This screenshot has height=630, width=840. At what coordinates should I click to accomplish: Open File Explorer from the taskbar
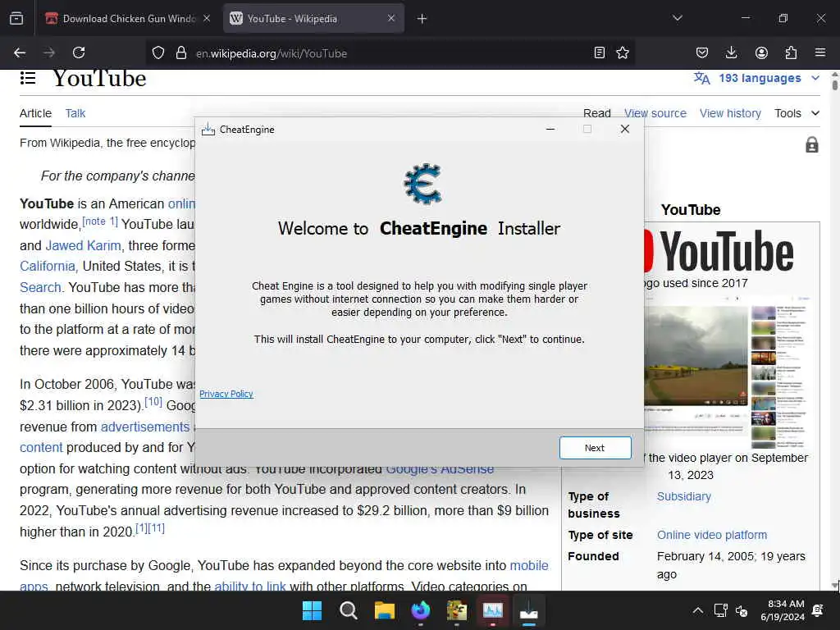(x=384, y=610)
